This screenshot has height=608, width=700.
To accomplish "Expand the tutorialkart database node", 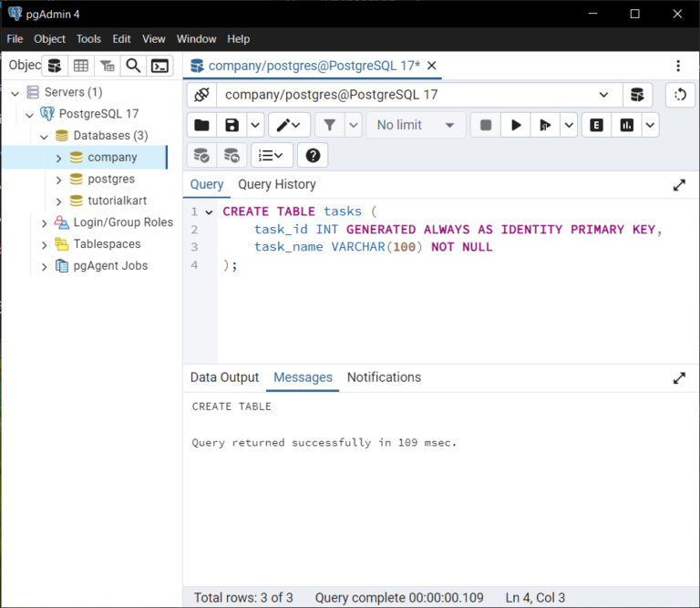I will [x=59, y=201].
